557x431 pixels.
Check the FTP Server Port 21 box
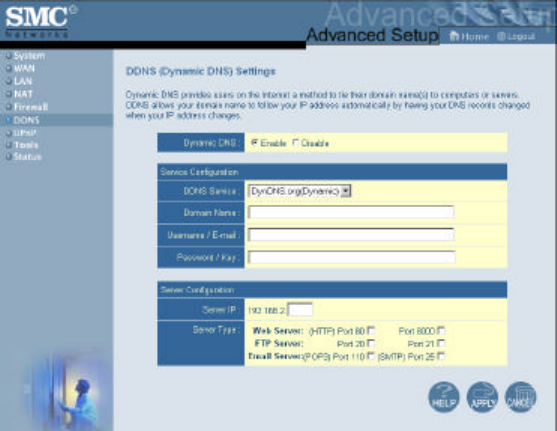click(x=441, y=343)
